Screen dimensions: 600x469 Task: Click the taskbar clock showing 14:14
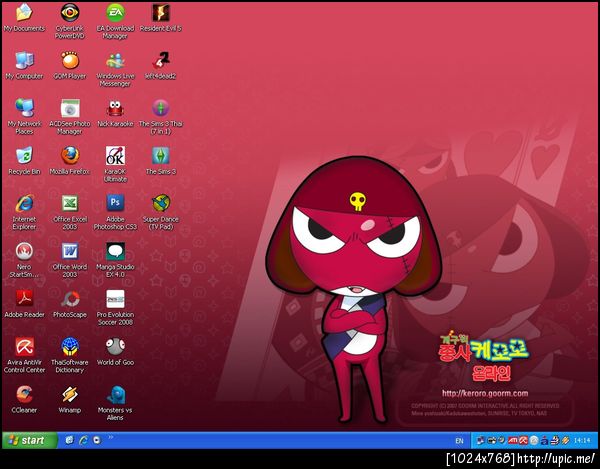click(x=582, y=441)
